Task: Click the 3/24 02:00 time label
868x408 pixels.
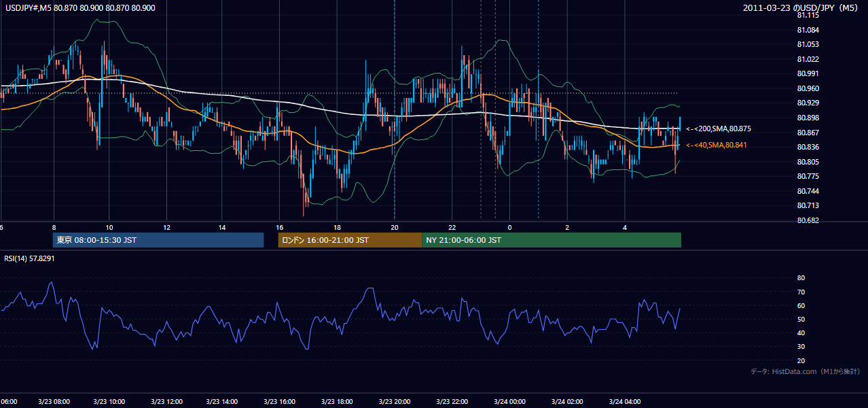Action: coord(567,402)
